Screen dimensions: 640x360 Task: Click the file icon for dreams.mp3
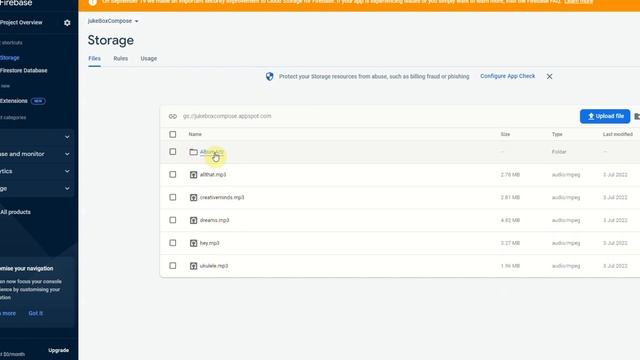(x=193, y=220)
